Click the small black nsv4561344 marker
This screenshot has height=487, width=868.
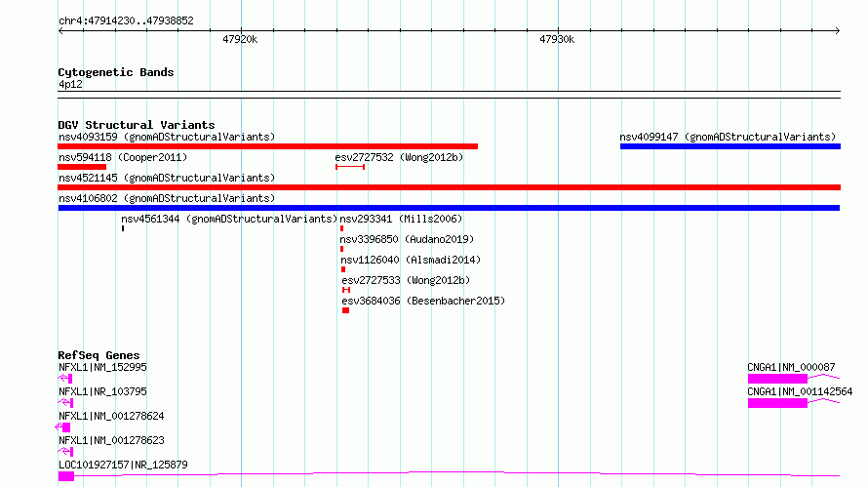[123, 228]
